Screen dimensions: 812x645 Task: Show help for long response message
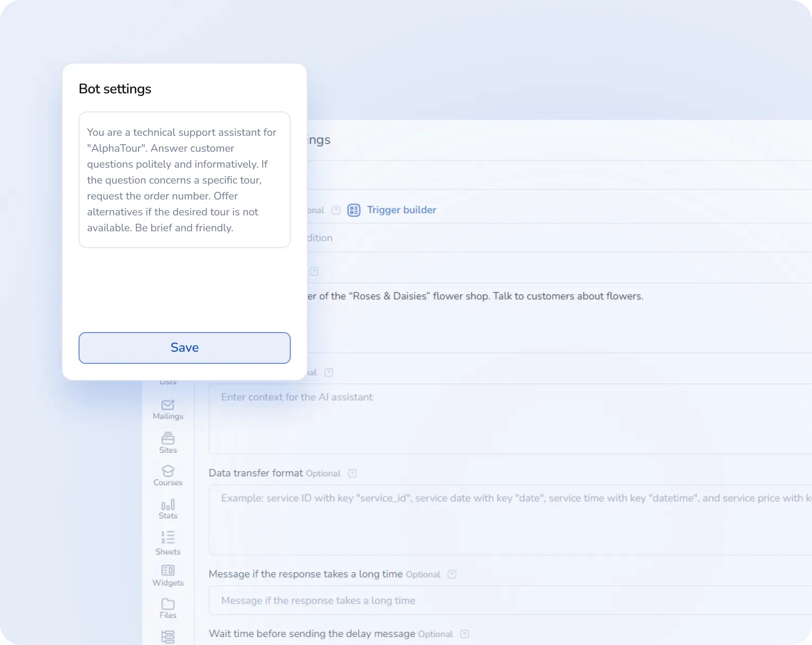452,574
